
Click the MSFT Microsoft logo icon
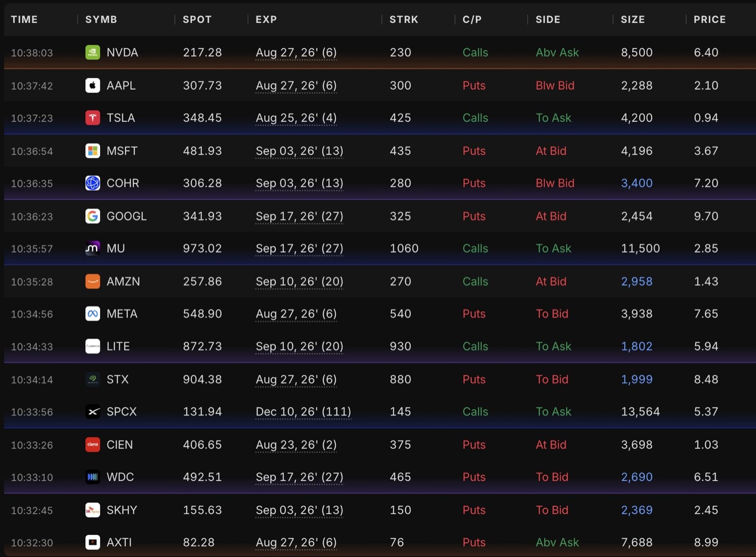pyautogui.click(x=92, y=151)
